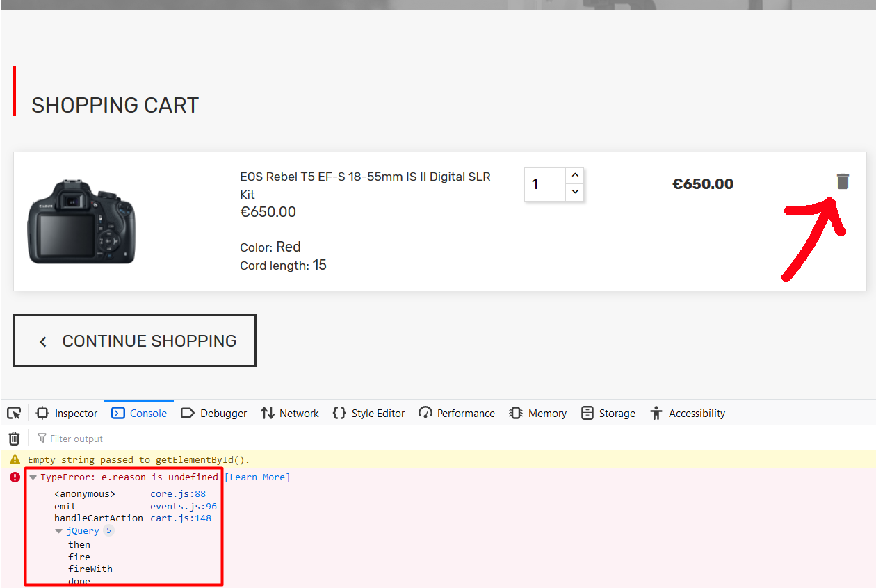876x588 pixels.
Task: Click the Continue Shopping button
Action: [135, 341]
